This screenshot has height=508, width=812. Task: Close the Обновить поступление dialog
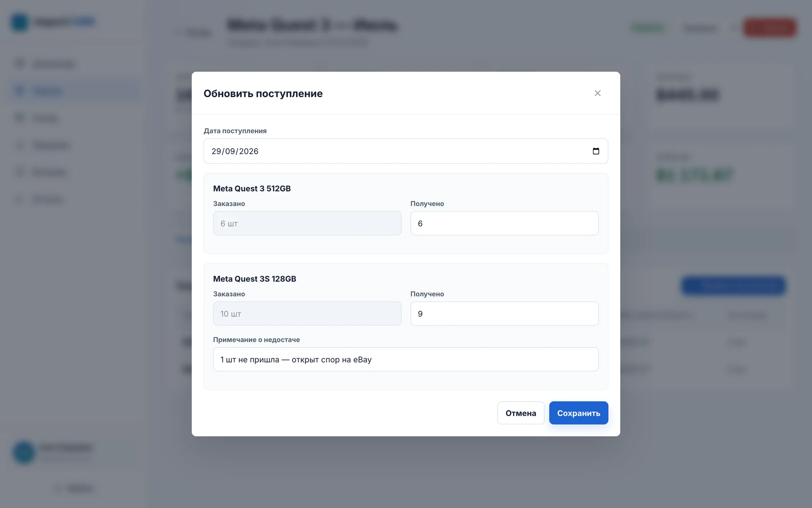tap(597, 93)
